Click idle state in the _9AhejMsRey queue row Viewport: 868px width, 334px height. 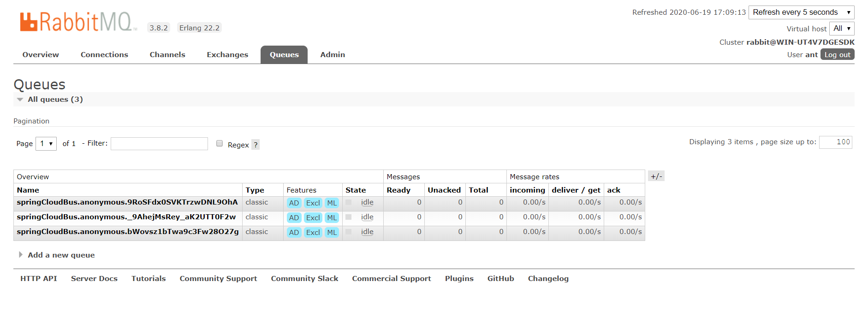[x=367, y=217]
